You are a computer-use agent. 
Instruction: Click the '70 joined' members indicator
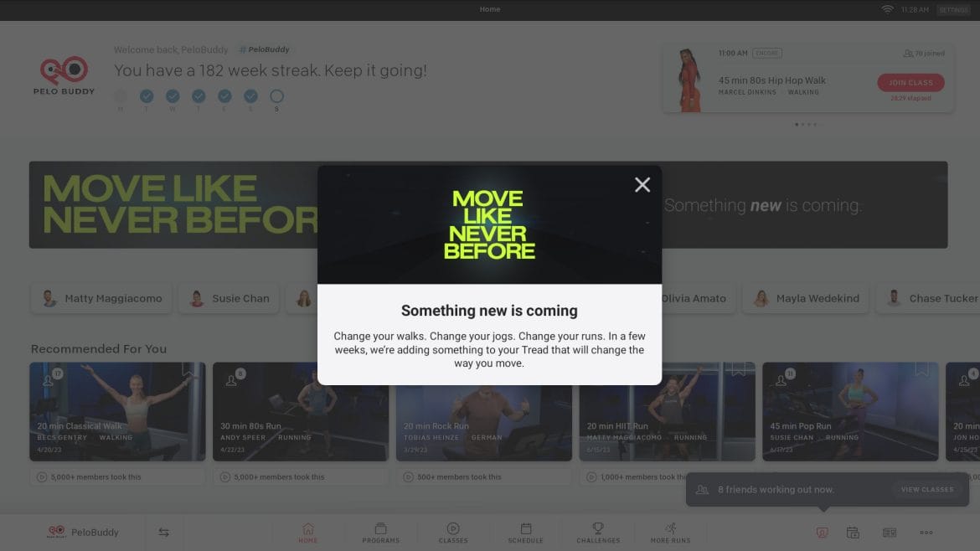tap(924, 53)
